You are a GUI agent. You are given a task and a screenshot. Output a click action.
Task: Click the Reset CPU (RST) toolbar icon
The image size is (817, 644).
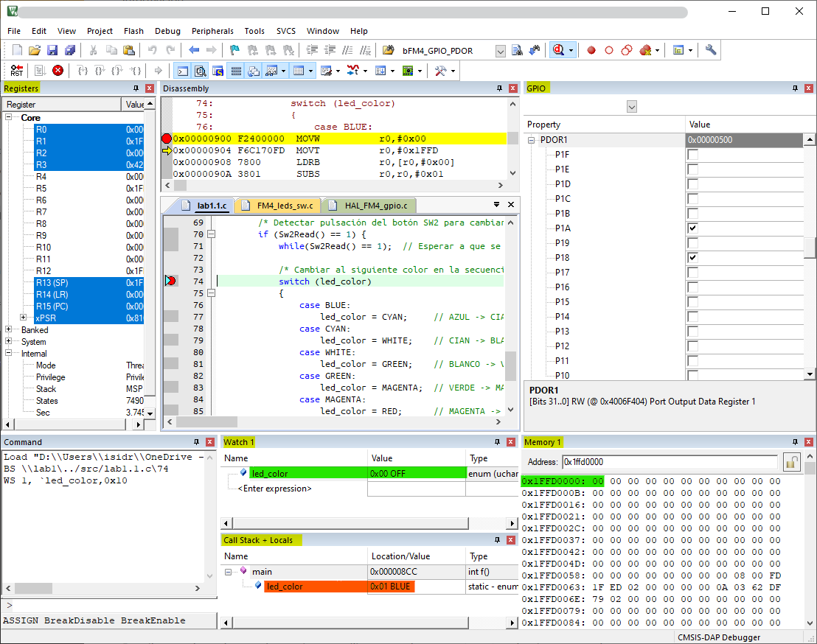(16, 71)
